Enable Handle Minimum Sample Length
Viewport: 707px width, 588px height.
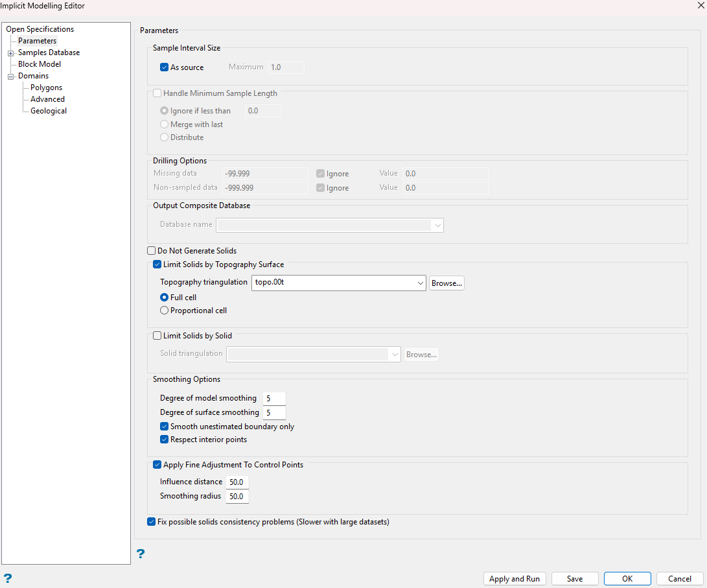point(157,93)
